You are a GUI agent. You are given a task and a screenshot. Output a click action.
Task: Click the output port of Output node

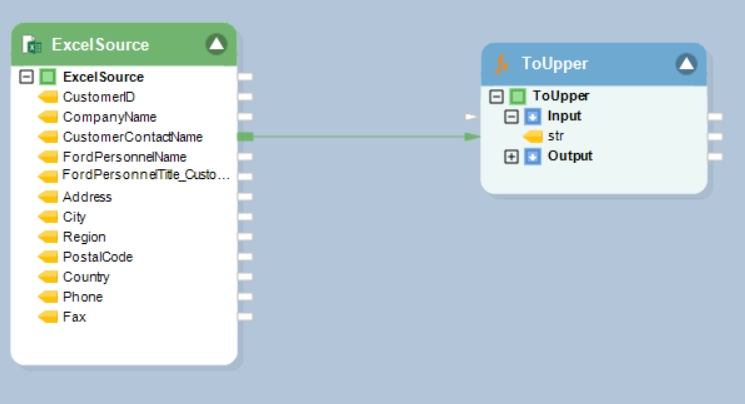pos(715,156)
